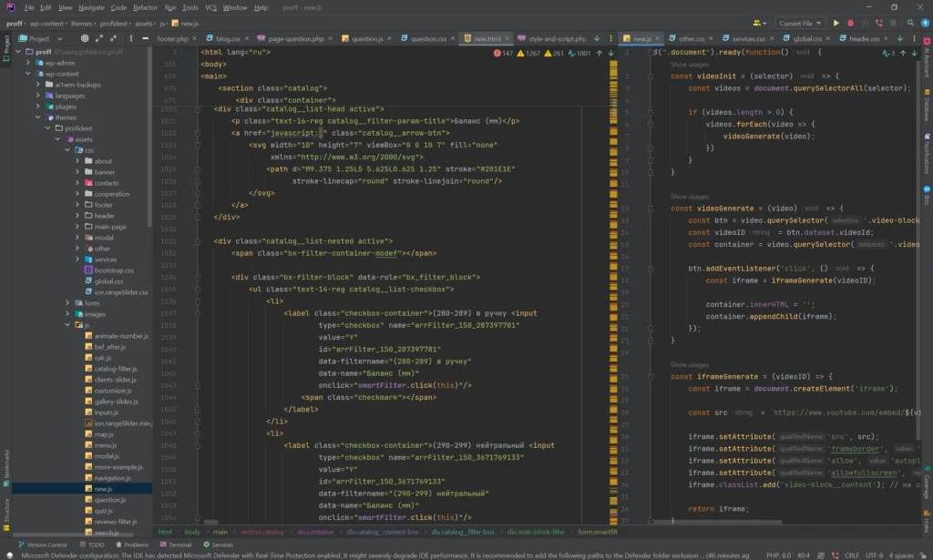Collapse the wp-content folder in the tree

pos(30,74)
